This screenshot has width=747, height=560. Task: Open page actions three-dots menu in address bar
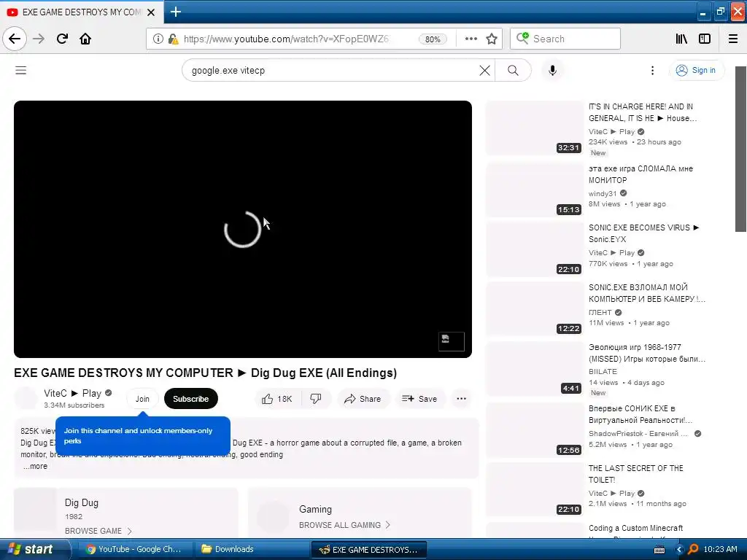tap(471, 39)
